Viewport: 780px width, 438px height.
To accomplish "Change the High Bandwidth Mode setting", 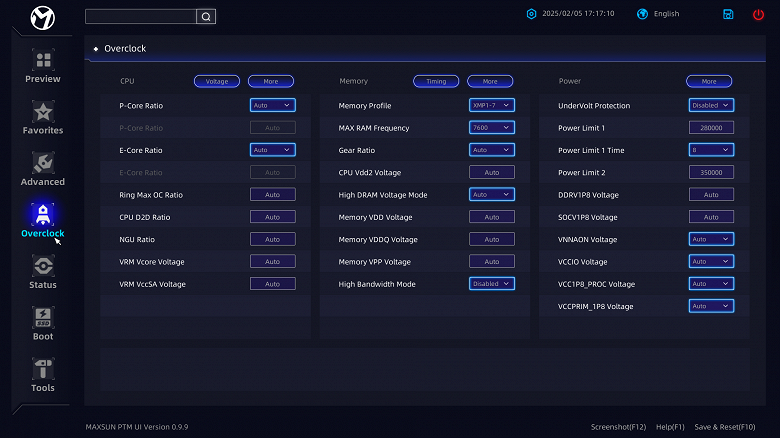I will 491,284.
